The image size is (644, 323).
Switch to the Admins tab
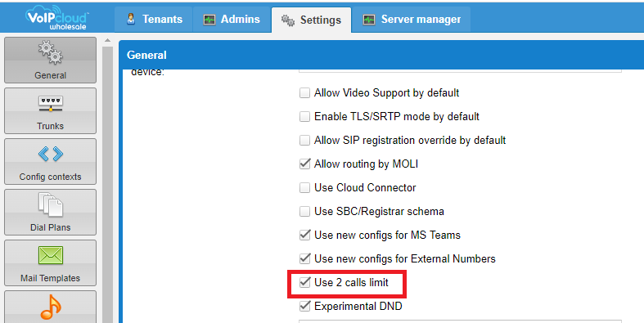[232, 20]
